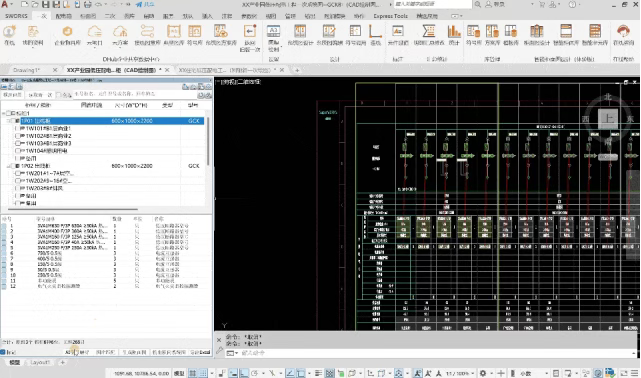Collapse the 1P02 cabinet tree node
Image resolution: width=641 pixels, height=378 pixels.
click(9, 166)
